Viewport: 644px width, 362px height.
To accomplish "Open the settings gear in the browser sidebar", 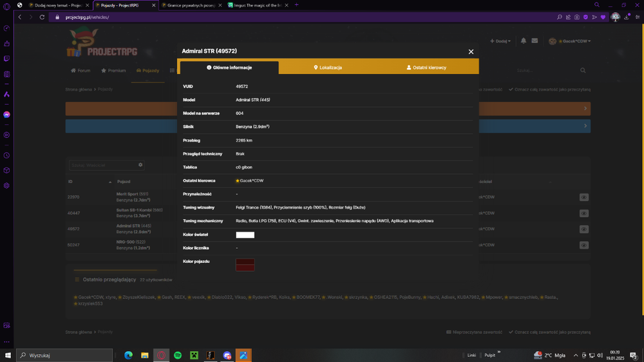I will 6,186.
